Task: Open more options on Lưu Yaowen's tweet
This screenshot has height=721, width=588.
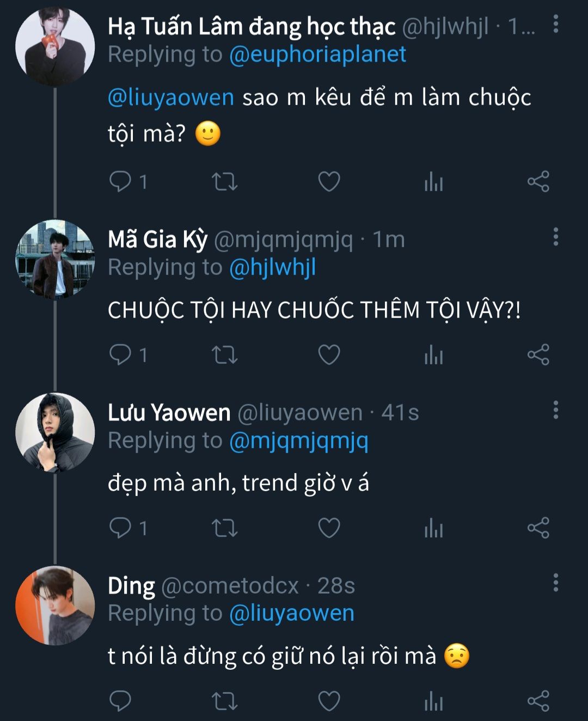Action: (555, 410)
